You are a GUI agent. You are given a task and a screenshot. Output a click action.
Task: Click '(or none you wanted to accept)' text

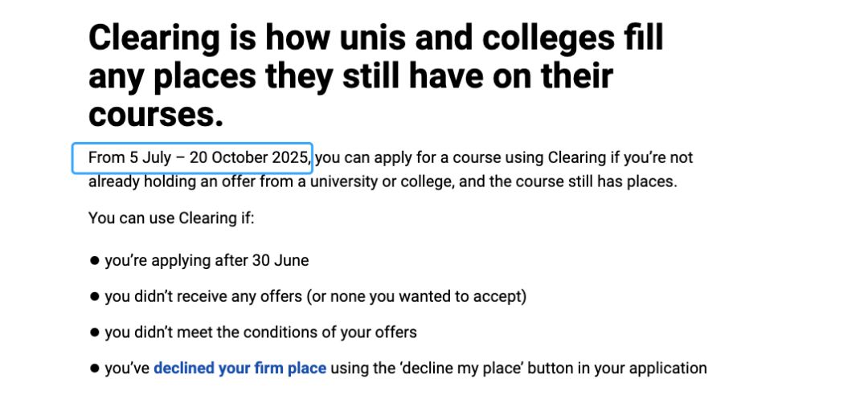click(x=417, y=296)
